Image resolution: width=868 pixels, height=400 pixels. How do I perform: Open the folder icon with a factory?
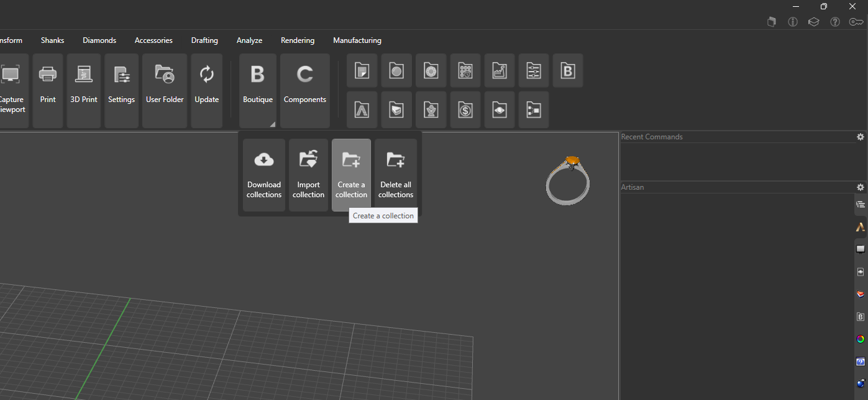(x=500, y=70)
